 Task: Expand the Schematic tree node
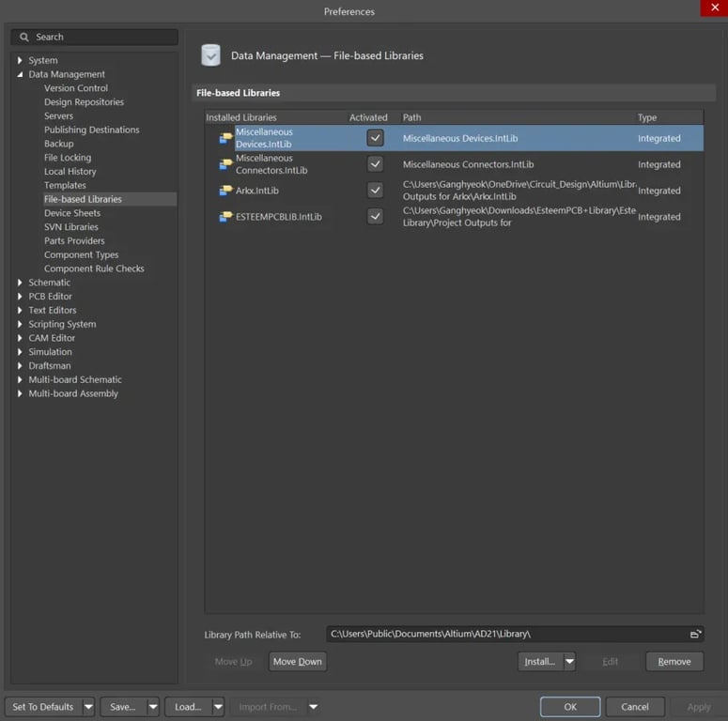coord(20,283)
